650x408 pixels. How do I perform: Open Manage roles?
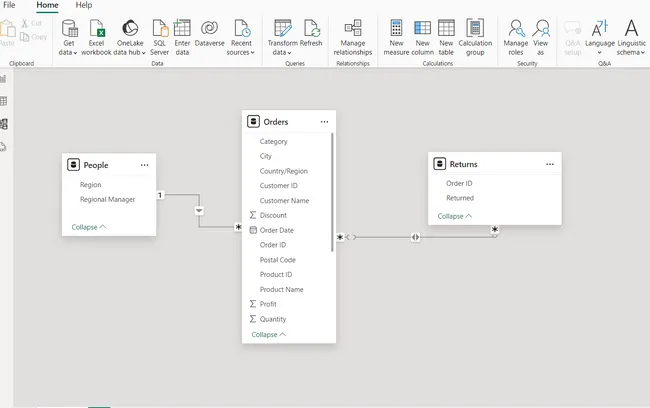(x=516, y=37)
